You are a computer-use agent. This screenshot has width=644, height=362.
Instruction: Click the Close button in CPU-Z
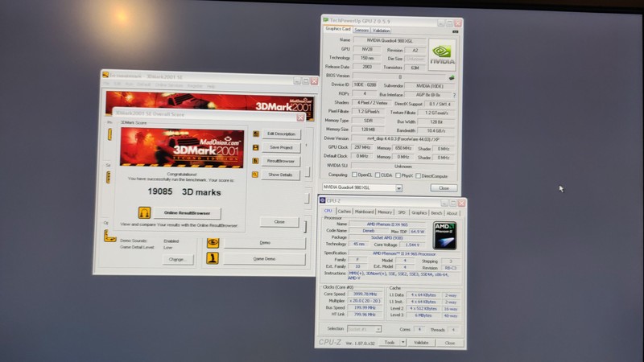[450, 343]
